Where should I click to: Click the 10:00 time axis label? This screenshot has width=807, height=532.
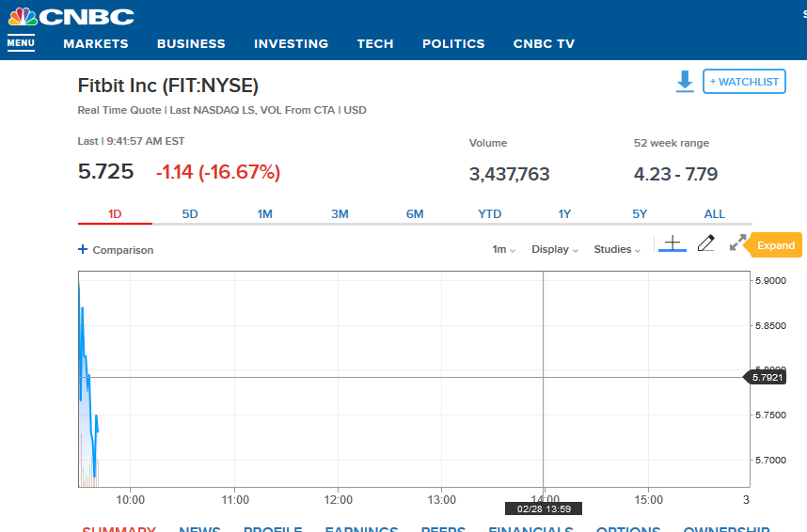(x=130, y=500)
